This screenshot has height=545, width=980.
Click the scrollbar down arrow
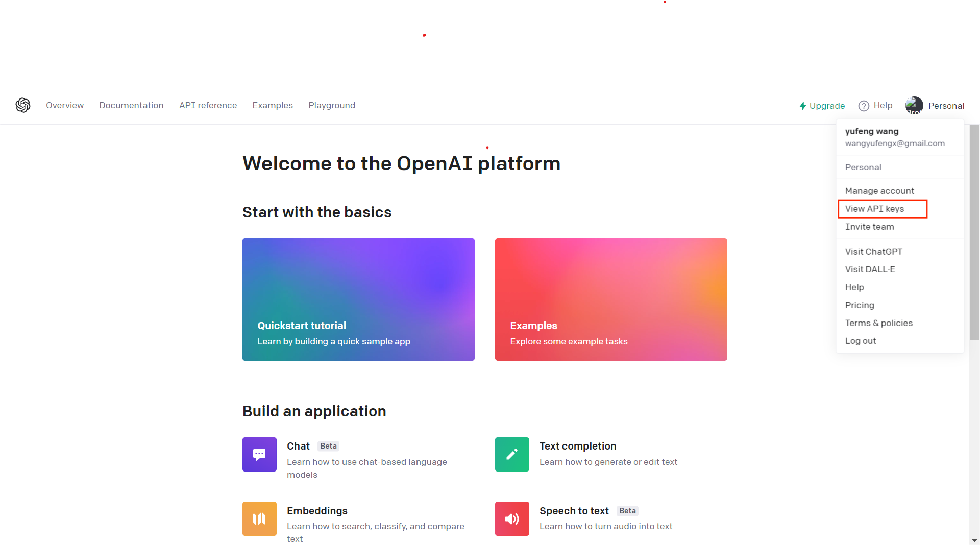coord(974,540)
